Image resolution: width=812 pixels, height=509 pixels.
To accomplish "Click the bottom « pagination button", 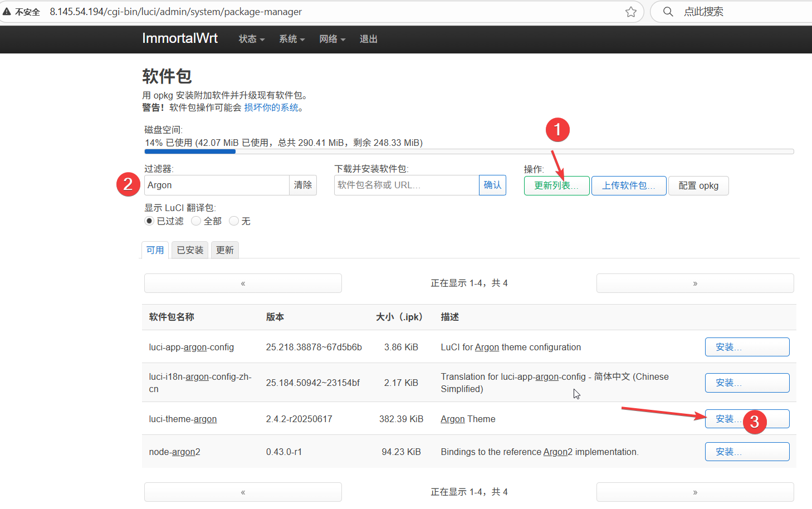I will [x=243, y=492].
